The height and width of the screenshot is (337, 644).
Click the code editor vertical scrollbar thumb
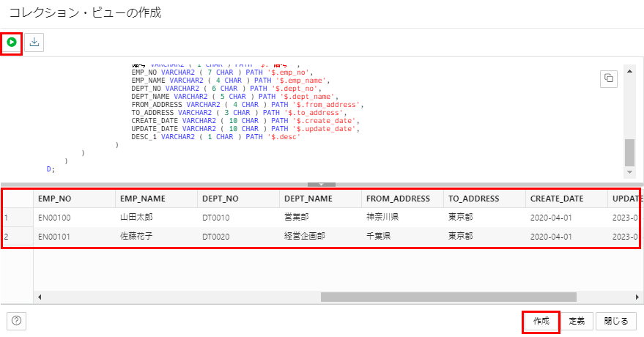click(629, 152)
